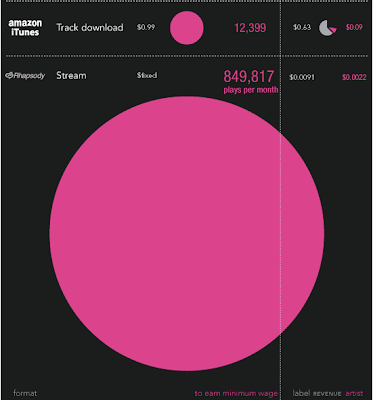Viewport: 373px width, 400px height.
Task: Select the Stream format label
Action: pyautogui.click(x=71, y=76)
